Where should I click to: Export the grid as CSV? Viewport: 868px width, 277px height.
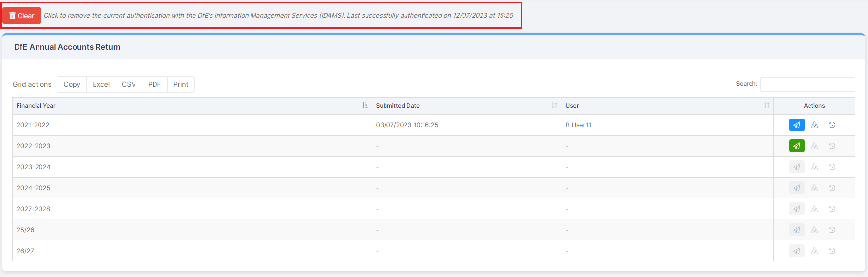(129, 84)
